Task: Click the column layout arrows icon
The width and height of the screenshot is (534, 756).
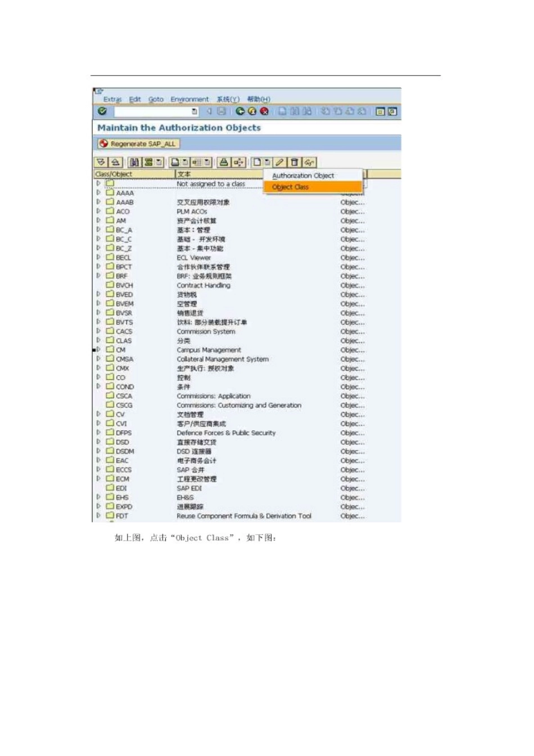Action: (x=238, y=162)
